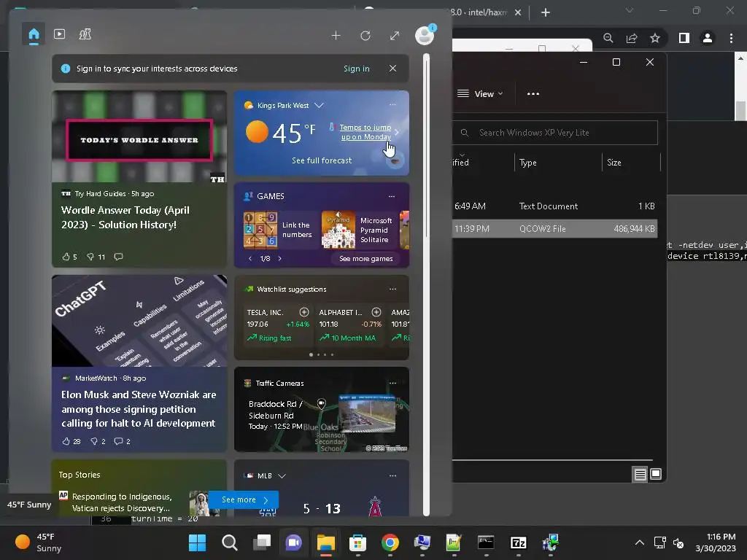
Task: Click the widgets panel scrollbar
Action: pyautogui.click(x=426, y=285)
